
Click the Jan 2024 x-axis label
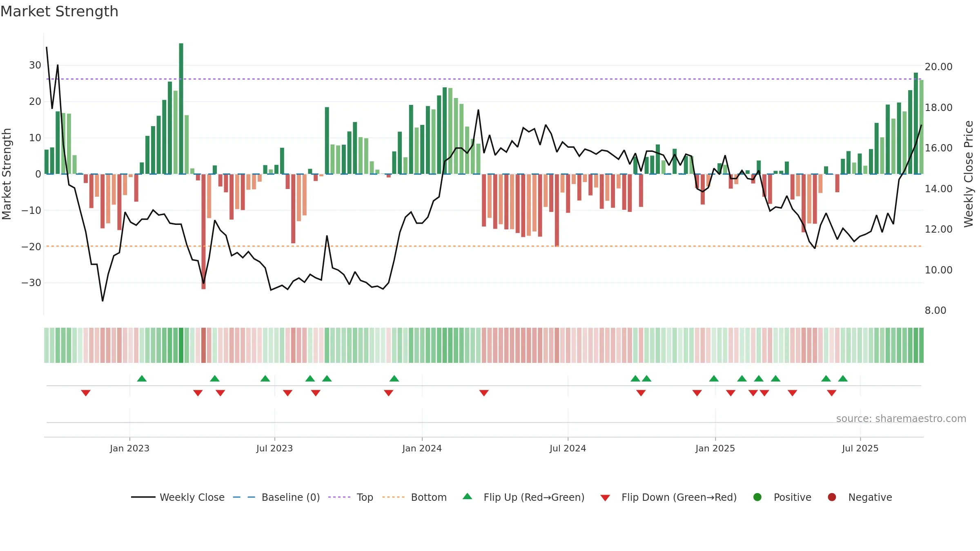422,448
